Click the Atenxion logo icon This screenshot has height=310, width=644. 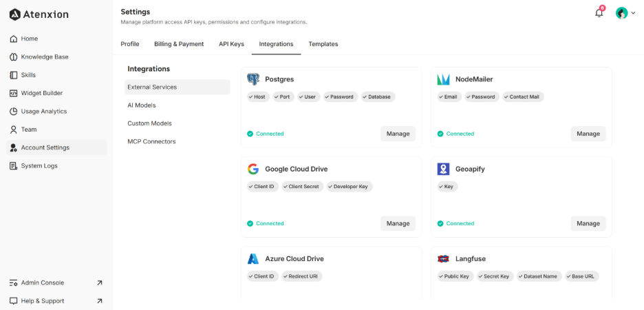[14, 14]
